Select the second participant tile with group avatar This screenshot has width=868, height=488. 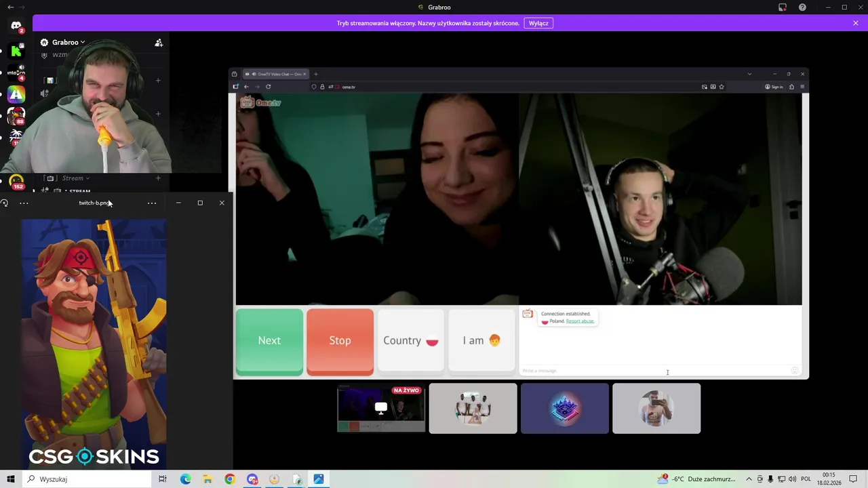tap(473, 408)
